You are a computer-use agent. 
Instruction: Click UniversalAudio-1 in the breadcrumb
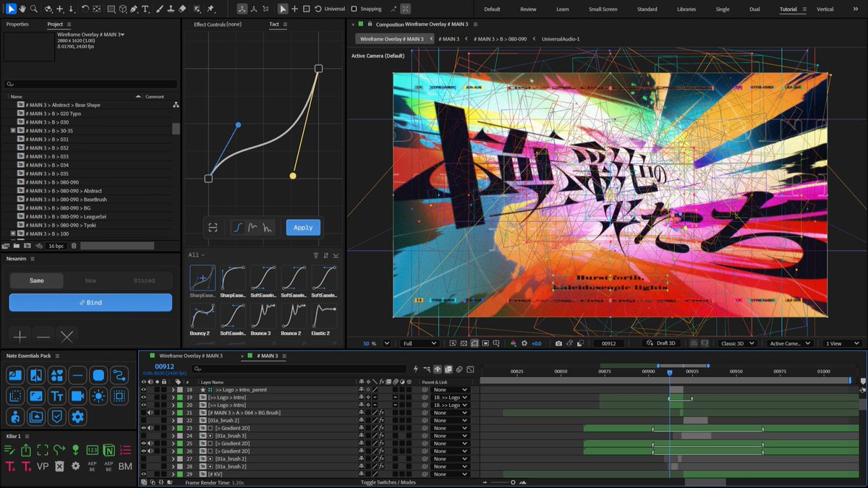(x=561, y=38)
